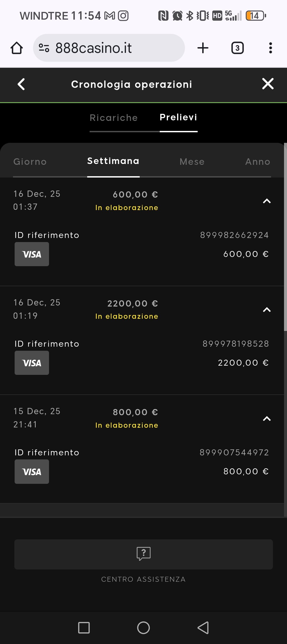This screenshot has height=644, width=287.
Task: Select the Prelievi tab
Action: (178, 117)
